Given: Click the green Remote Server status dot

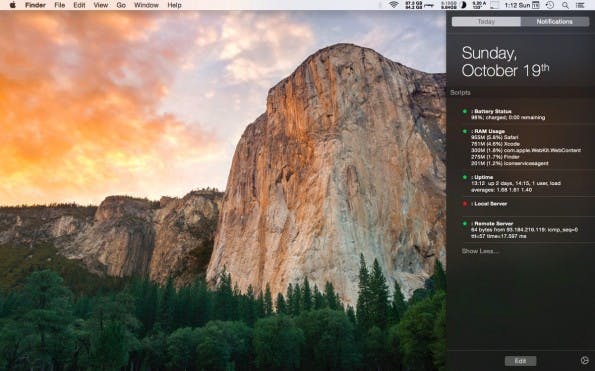Looking at the screenshot, I should 464,223.
